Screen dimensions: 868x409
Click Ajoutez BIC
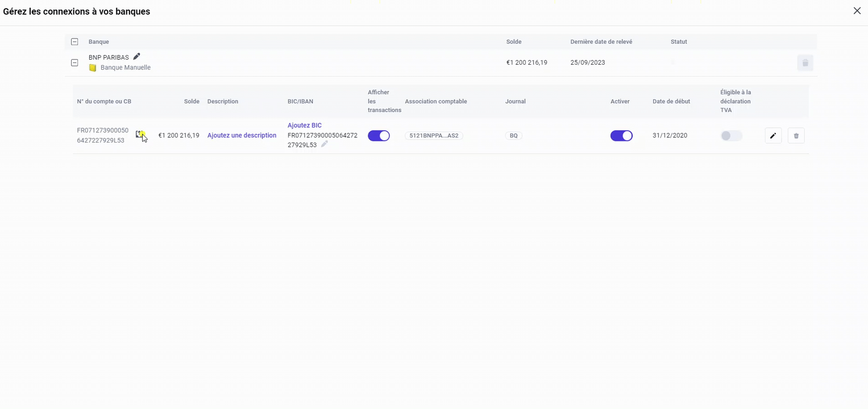click(304, 125)
